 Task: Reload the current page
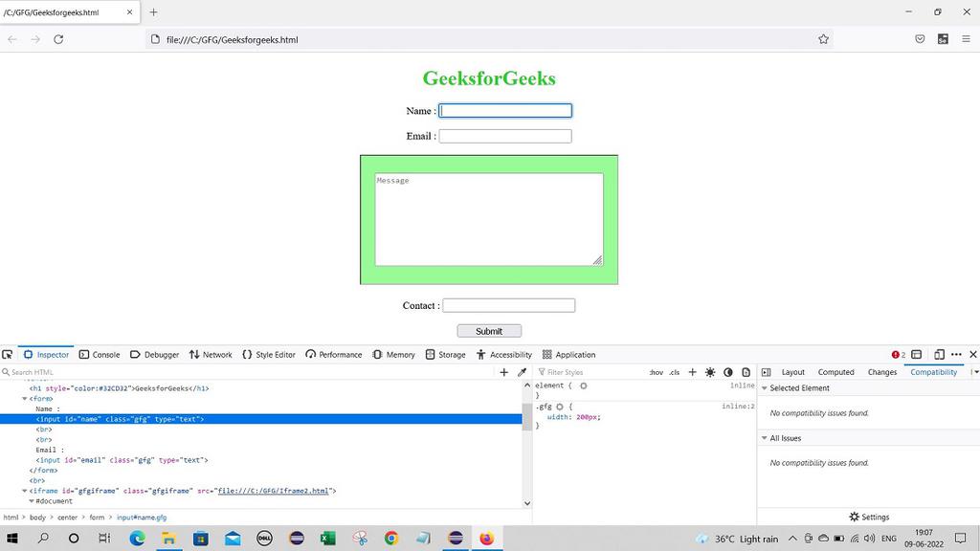point(58,39)
